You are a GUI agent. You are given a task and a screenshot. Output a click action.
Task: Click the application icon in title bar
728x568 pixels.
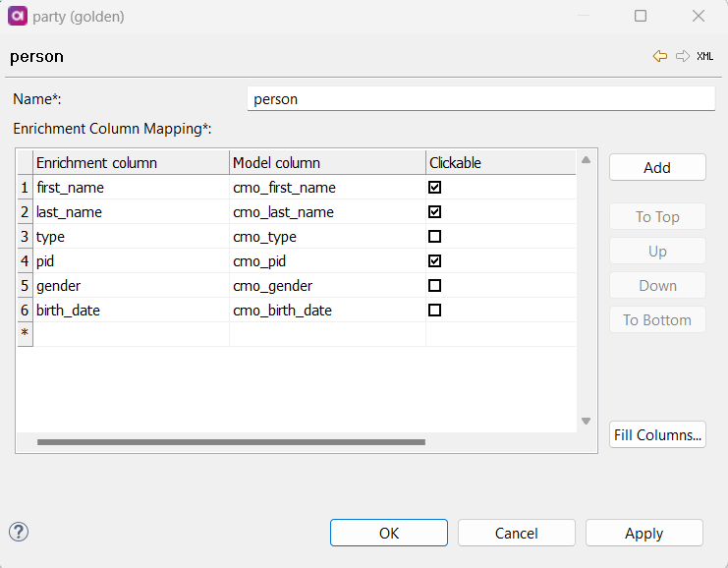pyautogui.click(x=17, y=16)
